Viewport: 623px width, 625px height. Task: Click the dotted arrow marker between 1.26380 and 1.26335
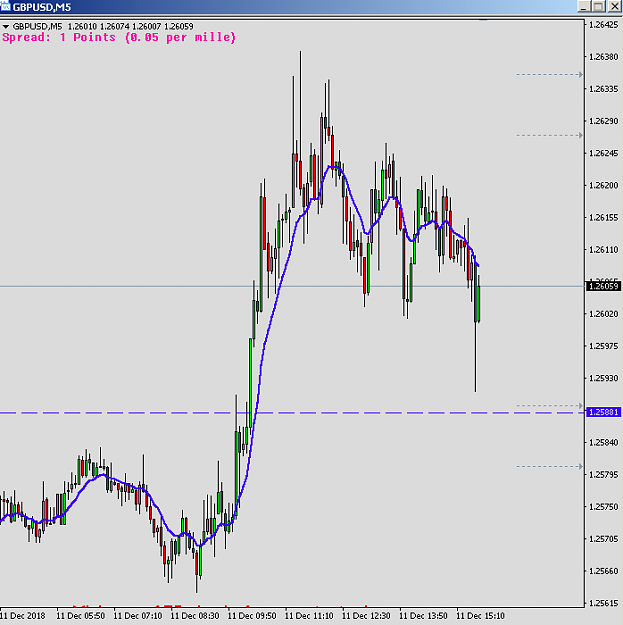click(550, 75)
